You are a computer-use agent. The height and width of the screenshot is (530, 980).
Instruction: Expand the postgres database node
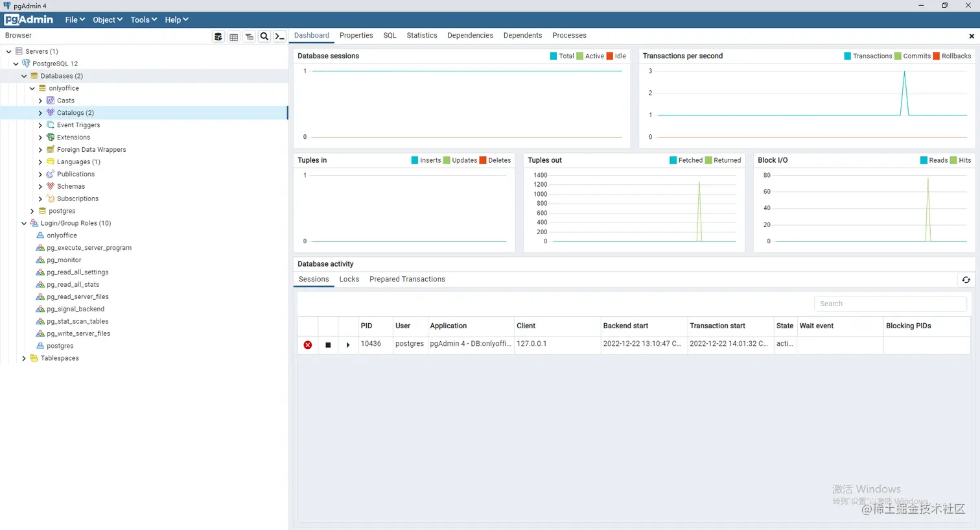32,211
